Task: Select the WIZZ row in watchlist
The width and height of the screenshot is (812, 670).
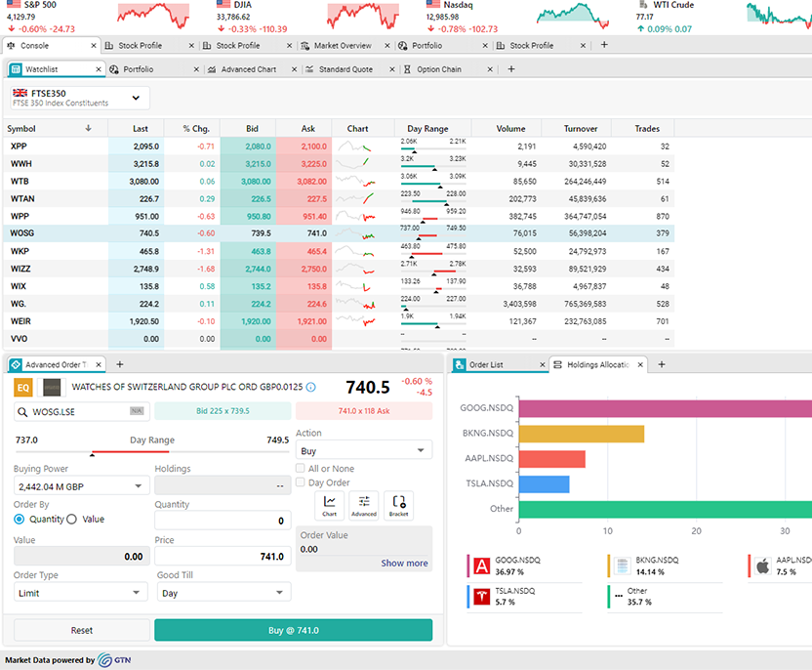Action: (339, 269)
